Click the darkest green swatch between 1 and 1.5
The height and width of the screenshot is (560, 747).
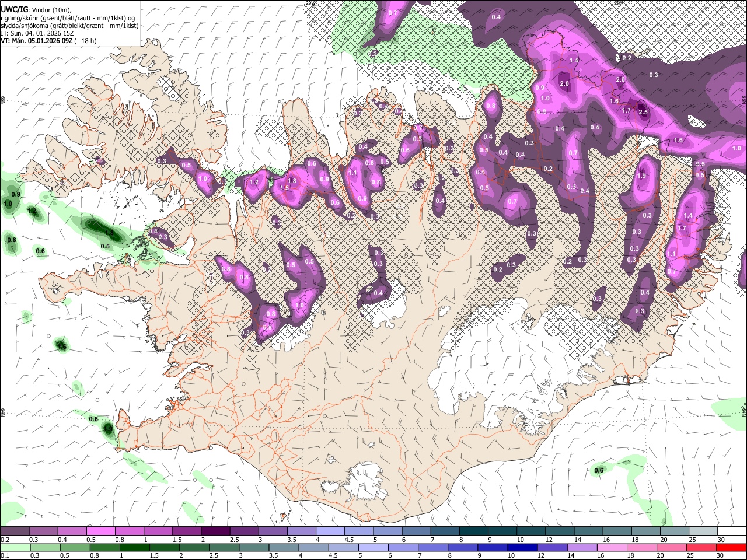(x=134, y=547)
